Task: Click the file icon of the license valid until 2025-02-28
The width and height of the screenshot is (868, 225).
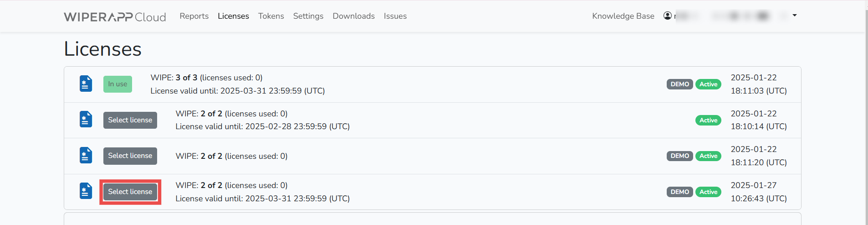Action: coord(86,120)
